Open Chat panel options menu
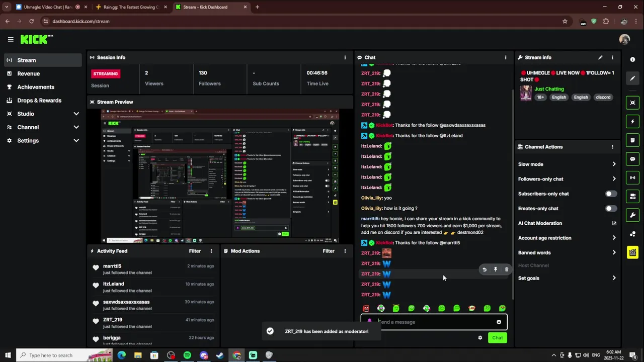Image resolution: width=644 pixels, height=362 pixels. click(506, 57)
